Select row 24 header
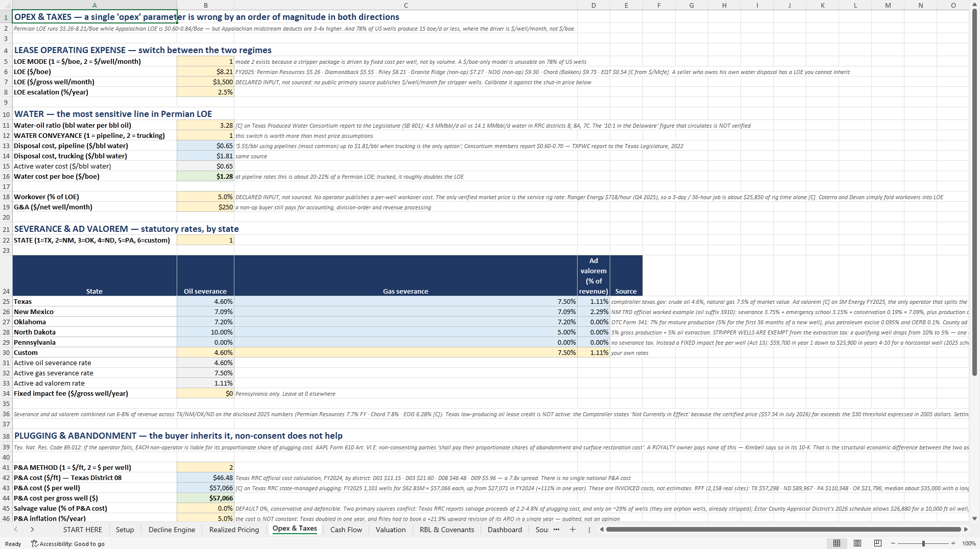Screen dimensions: 980x549 tap(6, 276)
